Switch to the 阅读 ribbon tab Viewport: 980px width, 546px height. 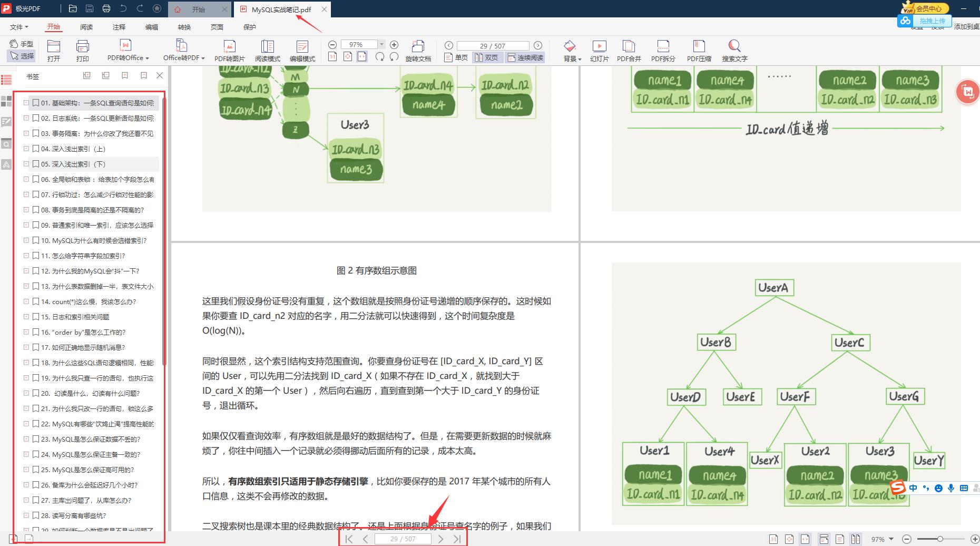pyautogui.click(x=86, y=27)
